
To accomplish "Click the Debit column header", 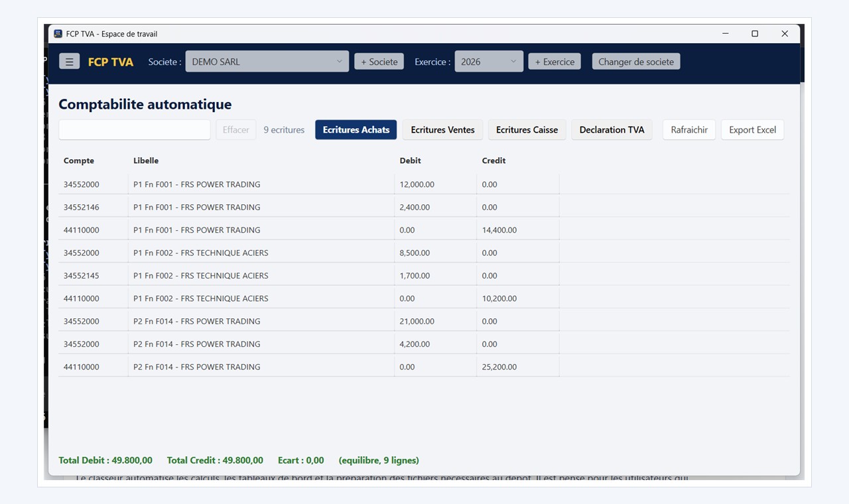I will point(410,160).
